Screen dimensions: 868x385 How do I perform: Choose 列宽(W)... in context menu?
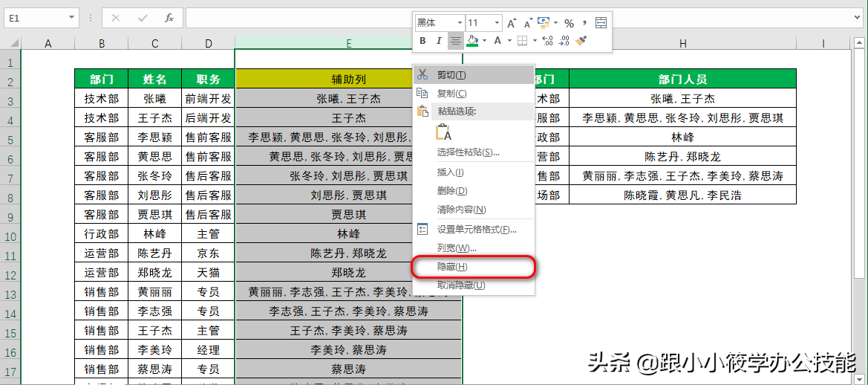coord(474,248)
